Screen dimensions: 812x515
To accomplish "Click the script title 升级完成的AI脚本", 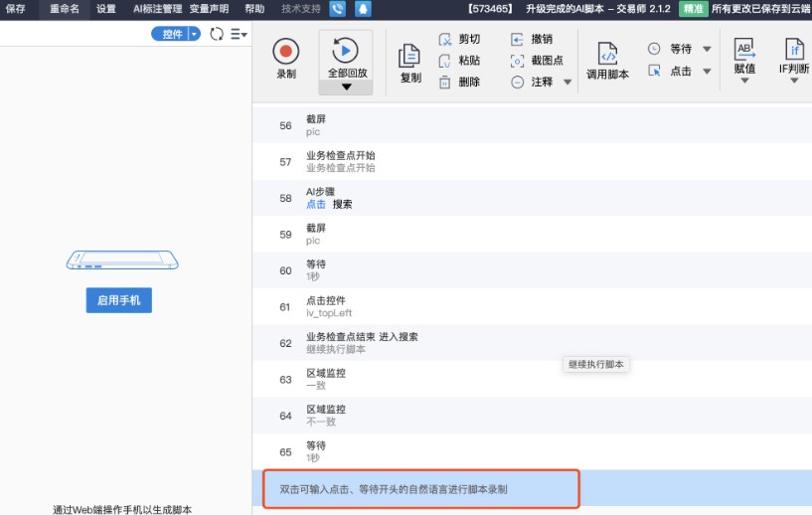I will pyautogui.click(x=565, y=9).
